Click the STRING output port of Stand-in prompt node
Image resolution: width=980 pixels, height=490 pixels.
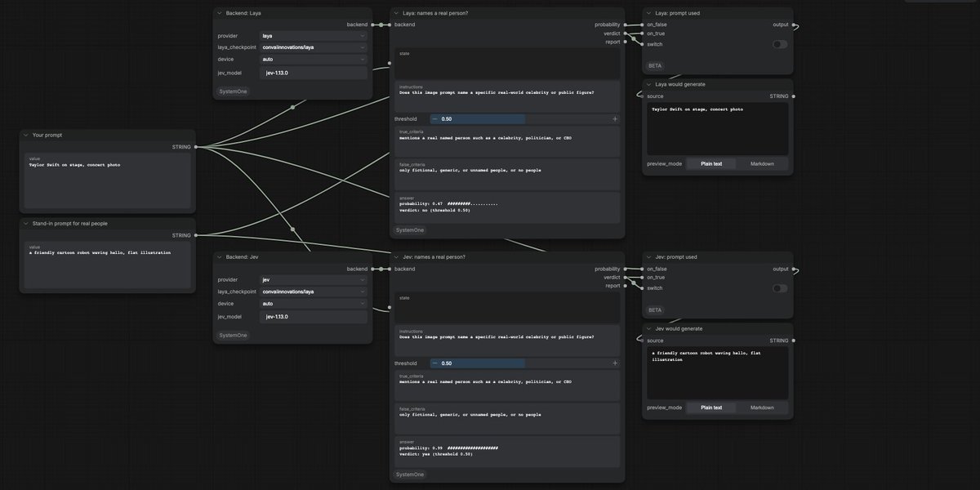[196, 235]
